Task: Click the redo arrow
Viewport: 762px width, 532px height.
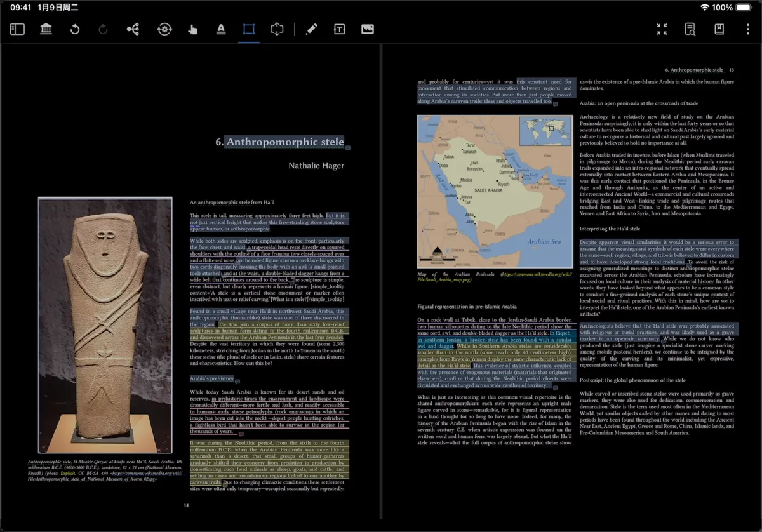Action: [104, 29]
